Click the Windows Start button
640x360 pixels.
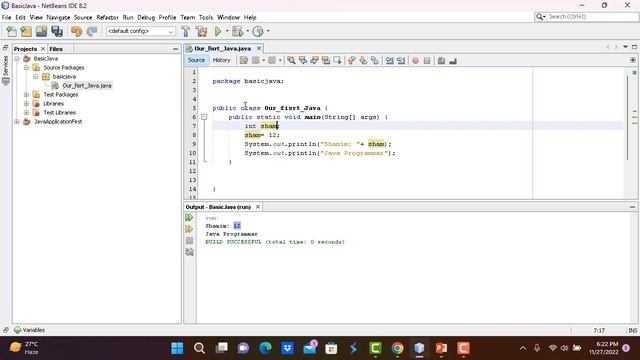coord(177,348)
